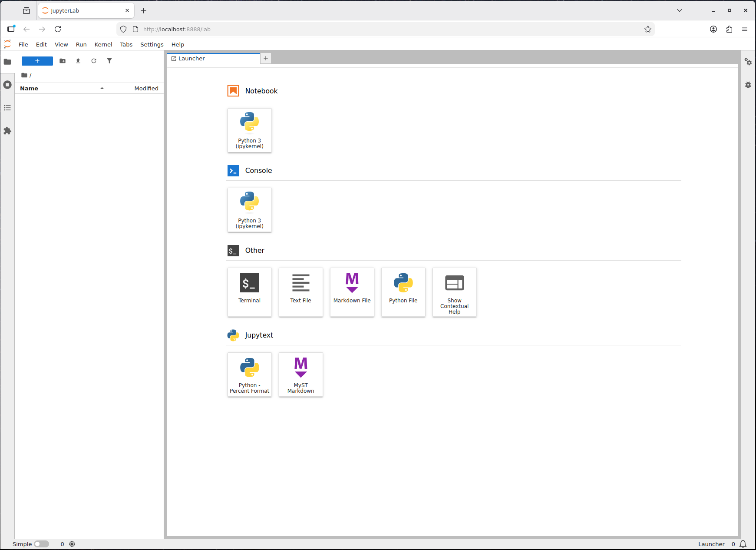Image resolution: width=756 pixels, height=550 pixels.
Task: Toggle the Simple interface mode switch
Action: [42, 544]
